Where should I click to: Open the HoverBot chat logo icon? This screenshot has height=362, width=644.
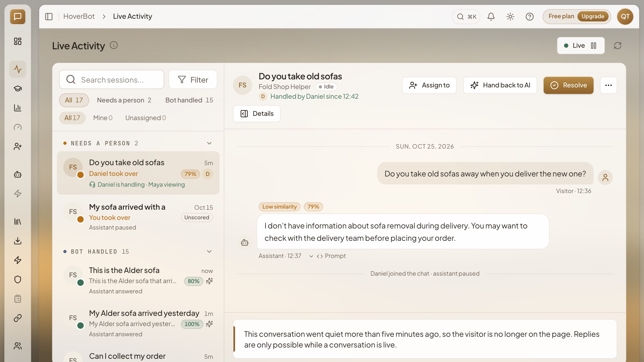[x=18, y=17]
